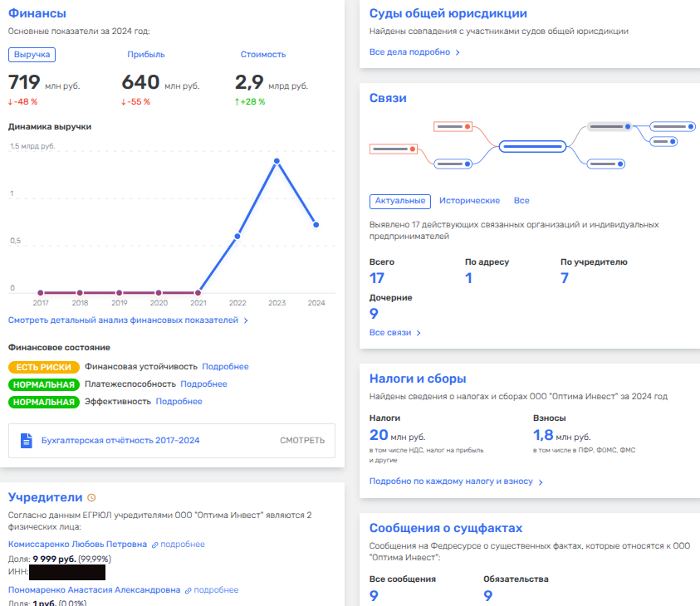Switch chart to Стоимость metric

tap(262, 55)
